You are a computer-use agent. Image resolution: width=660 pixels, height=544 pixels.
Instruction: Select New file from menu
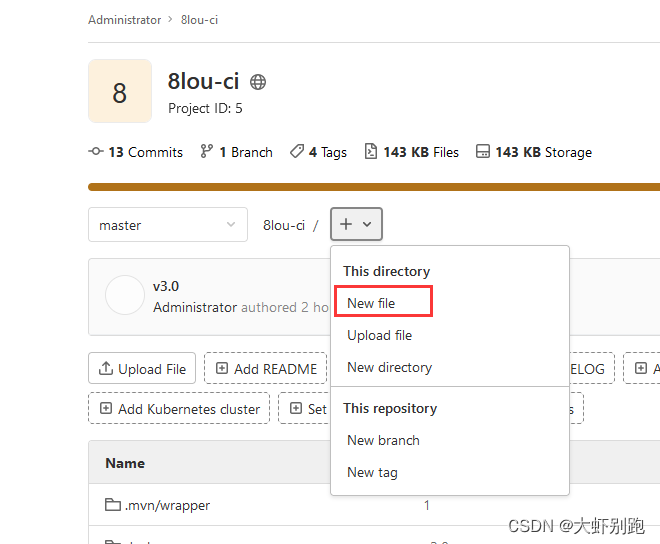[x=371, y=303]
